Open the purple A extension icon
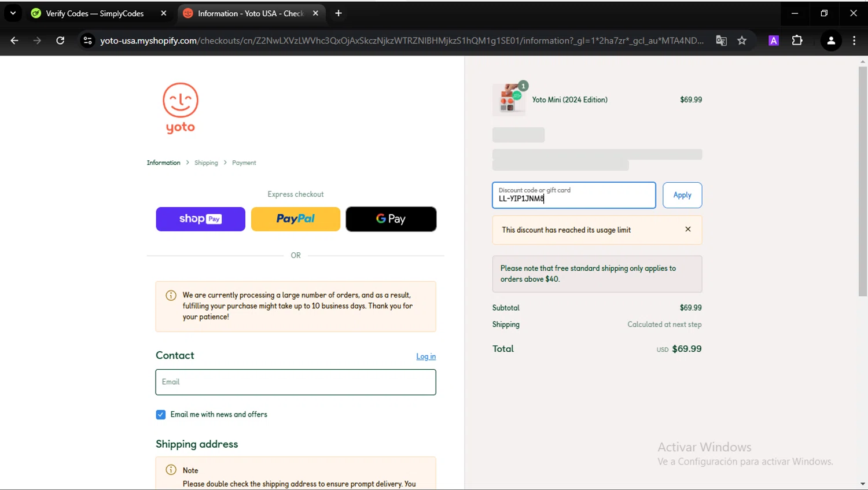The image size is (868, 490). [774, 40]
